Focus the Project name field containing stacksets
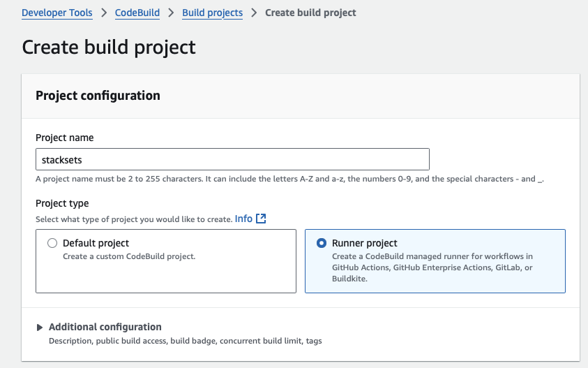 pyautogui.click(x=232, y=159)
